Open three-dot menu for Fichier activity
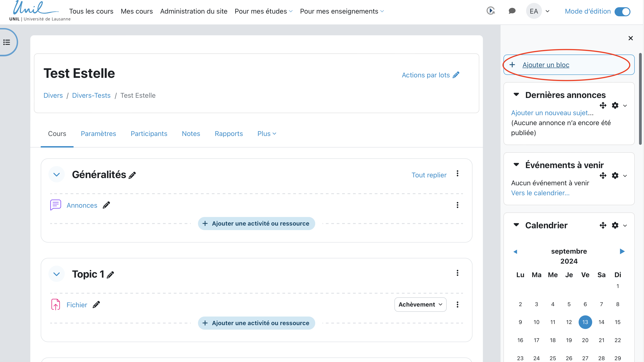This screenshot has width=644, height=362. (457, 304)
